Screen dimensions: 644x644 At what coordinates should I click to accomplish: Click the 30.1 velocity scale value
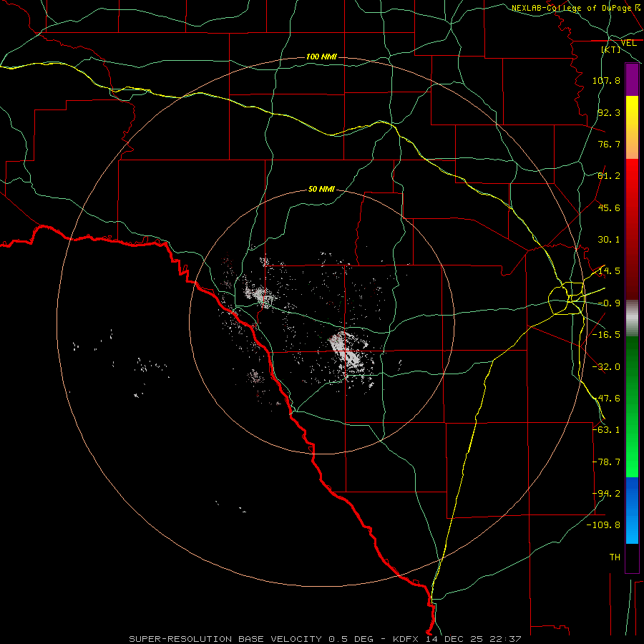[x=609, y=240]
